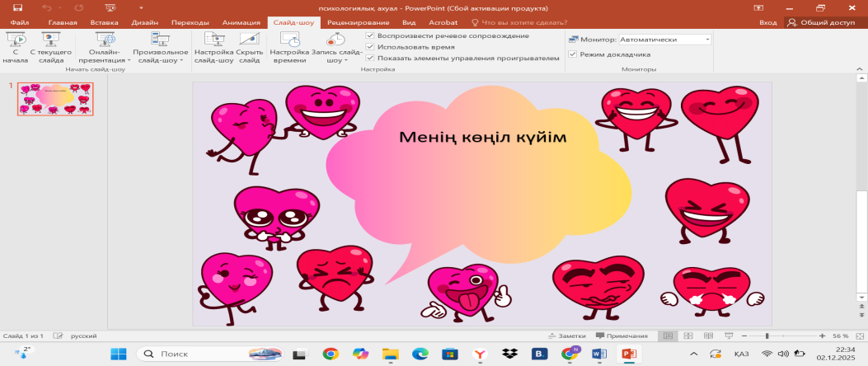Click the 56 % zoom level
The width and height of the screenshot is (868, 366).
[840, 336]
